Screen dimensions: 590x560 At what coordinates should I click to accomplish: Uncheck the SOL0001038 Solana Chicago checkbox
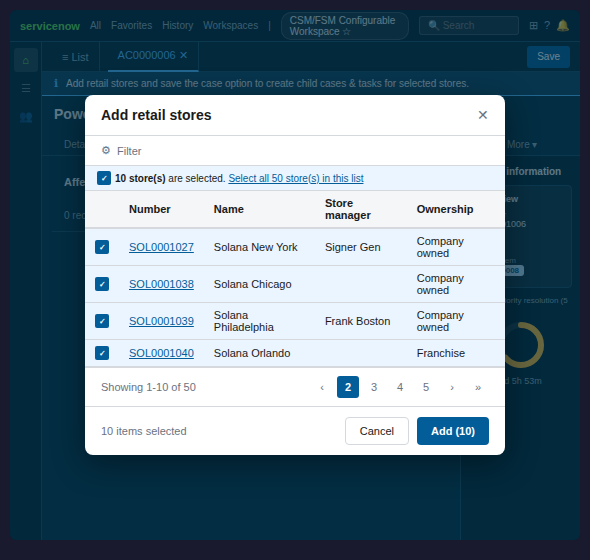pyautogui.click(x=102, y=284)
